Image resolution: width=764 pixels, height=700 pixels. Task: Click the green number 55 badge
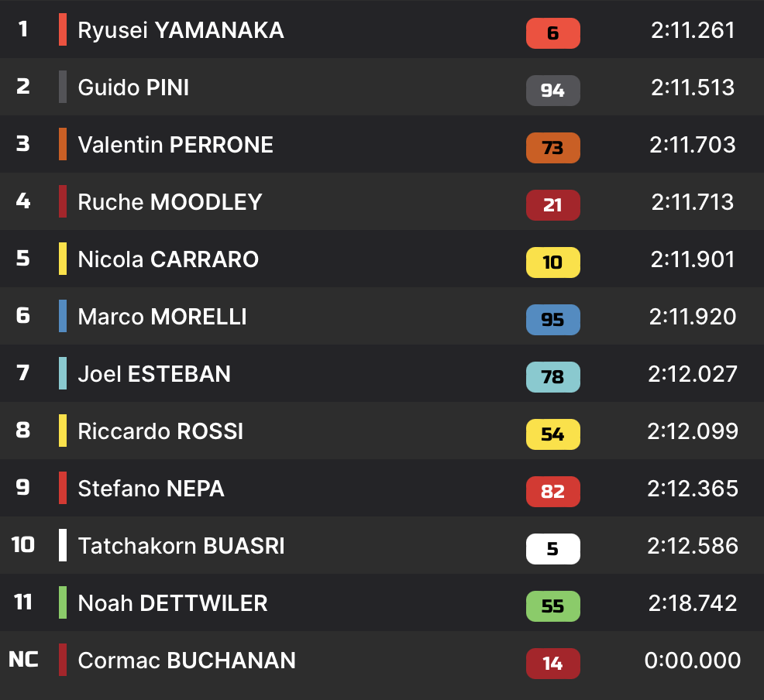click(552, 606)
